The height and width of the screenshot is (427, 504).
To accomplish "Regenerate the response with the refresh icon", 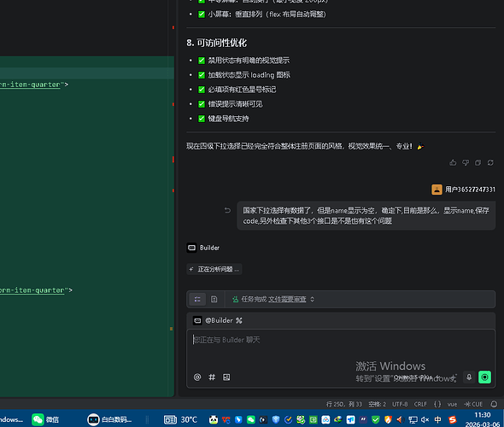I will point(490,162).
